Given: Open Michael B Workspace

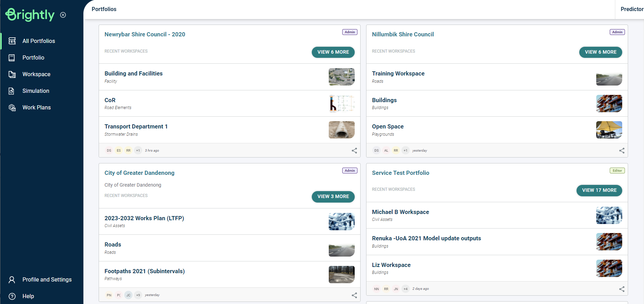Looking at the screenshot, I should (x=497, y=215).
